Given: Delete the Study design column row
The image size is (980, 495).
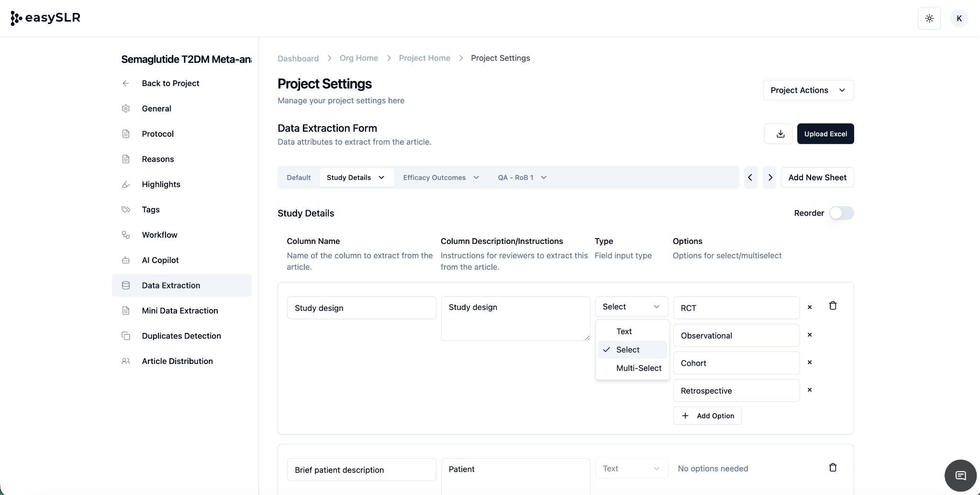Looking at the screenshot, I should (x=833, y=306).
